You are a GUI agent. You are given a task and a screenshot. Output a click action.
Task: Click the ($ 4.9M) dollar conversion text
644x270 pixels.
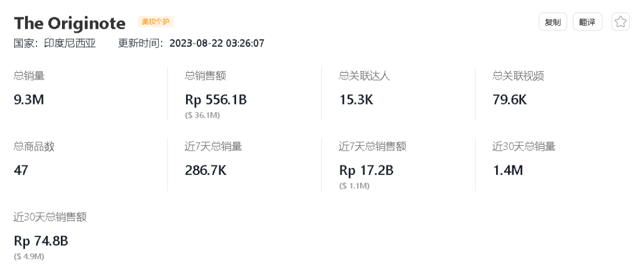tap(29, 256)
